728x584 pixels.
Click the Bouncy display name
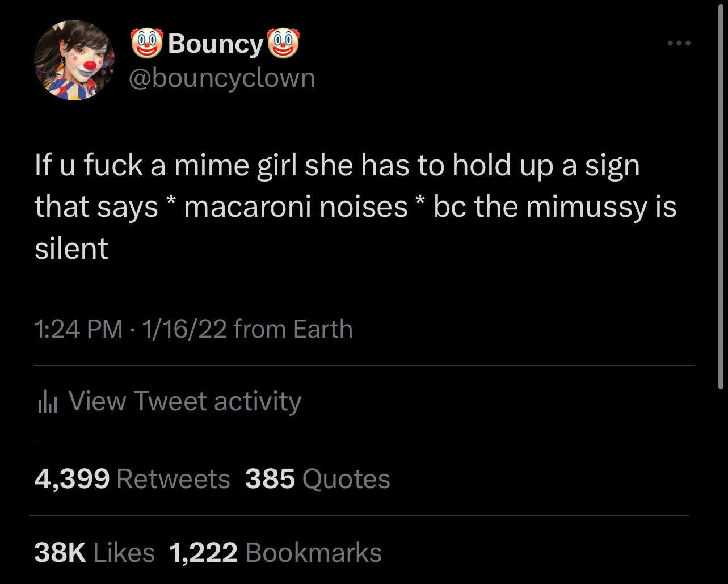click(x=216, y=44)
